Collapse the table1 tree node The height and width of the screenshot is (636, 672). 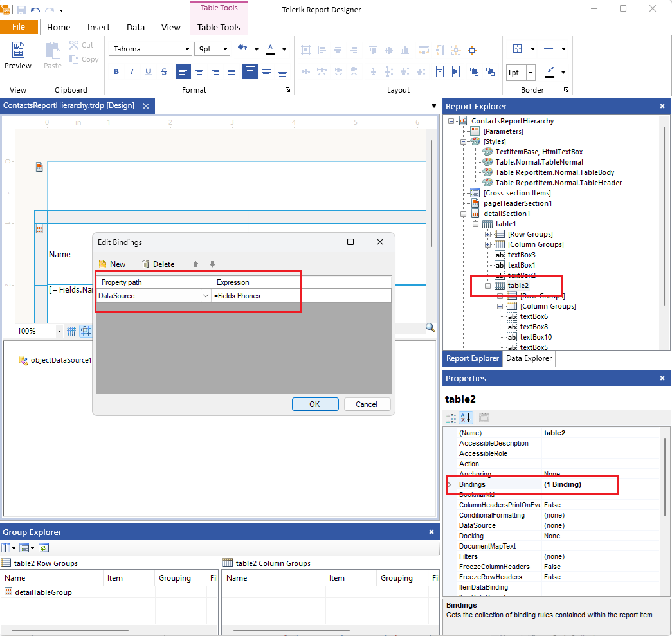tap(476, 224)
